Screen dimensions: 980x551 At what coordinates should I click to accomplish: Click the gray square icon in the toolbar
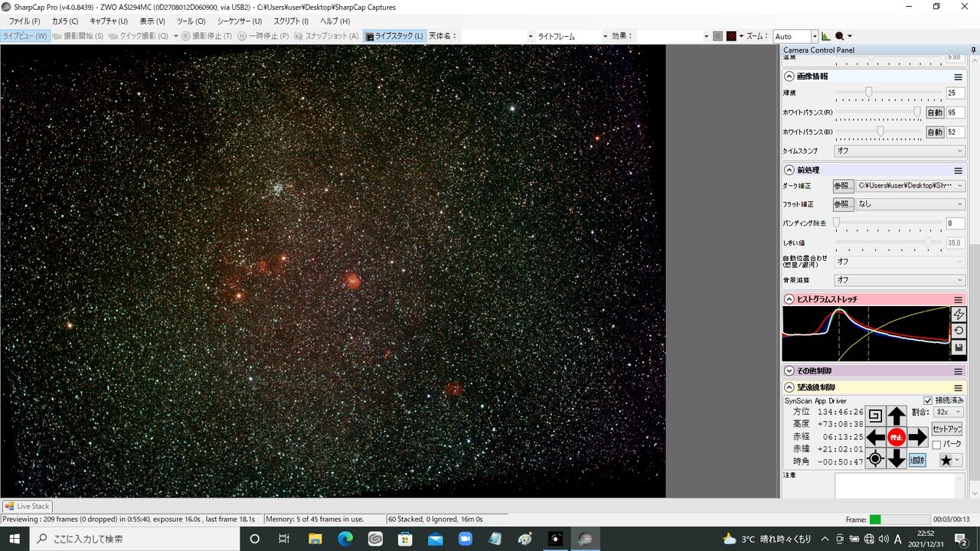(717, 36)
